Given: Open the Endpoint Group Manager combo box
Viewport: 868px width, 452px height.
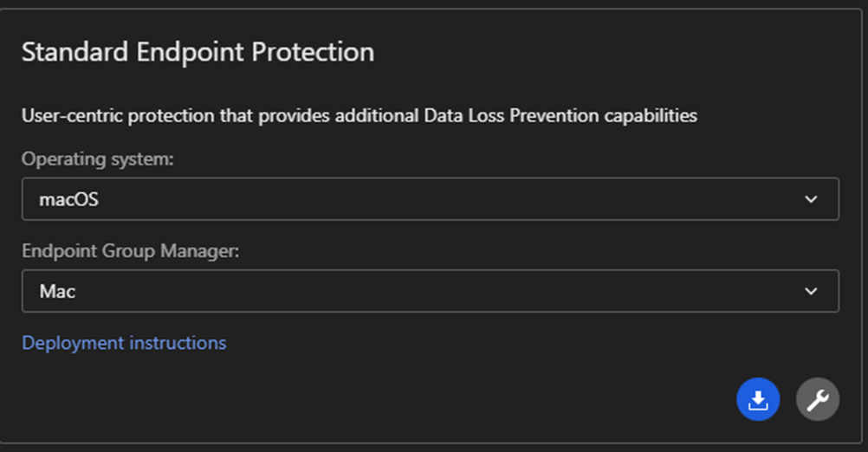Looking at the screenshot, I should 430,291.
